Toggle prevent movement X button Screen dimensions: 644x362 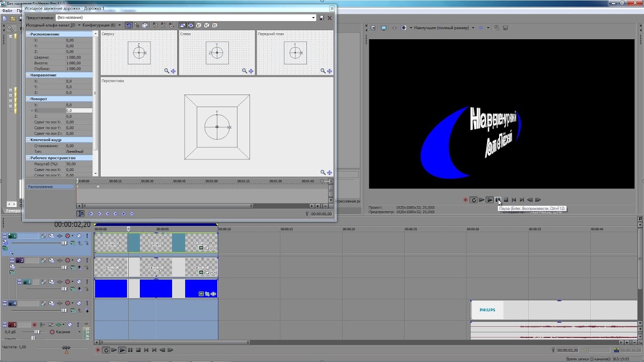tap(154, 25)
